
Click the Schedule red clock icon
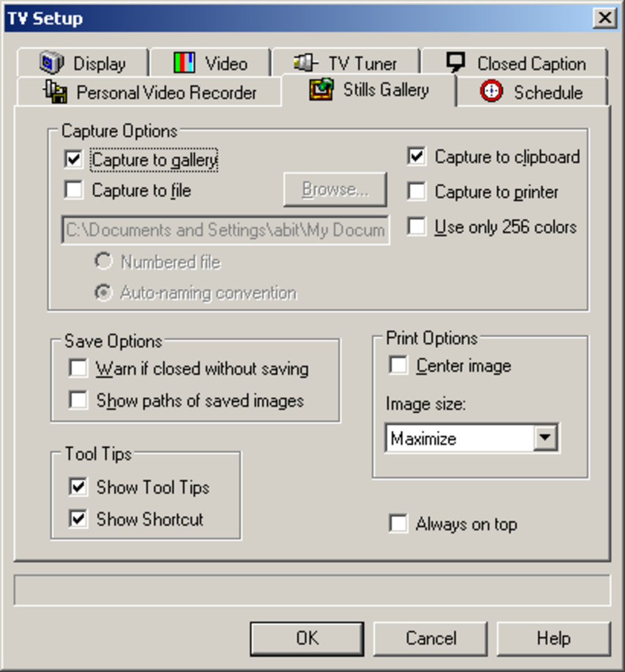click(491, 91)
